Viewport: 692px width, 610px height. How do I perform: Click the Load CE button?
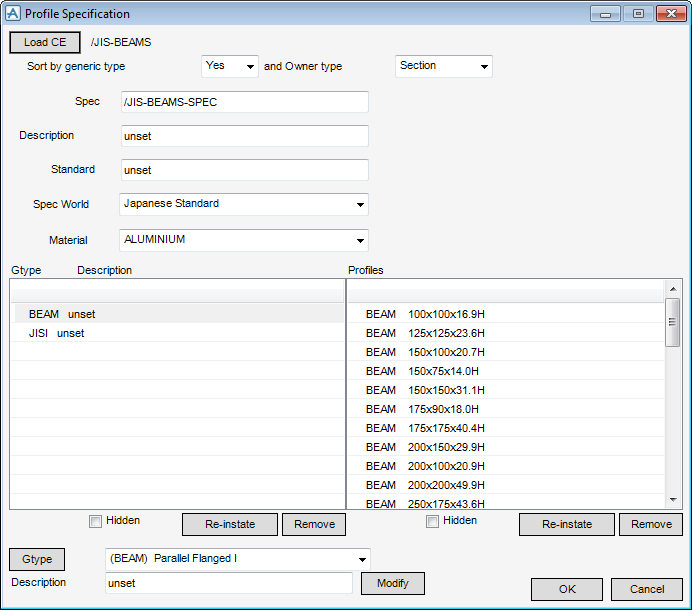pos(45,42)
